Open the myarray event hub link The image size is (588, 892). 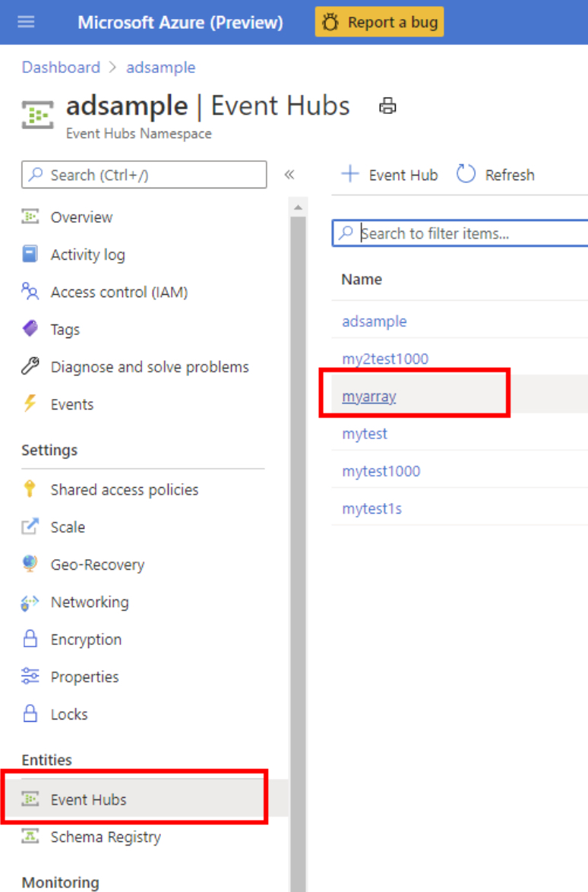369,396
